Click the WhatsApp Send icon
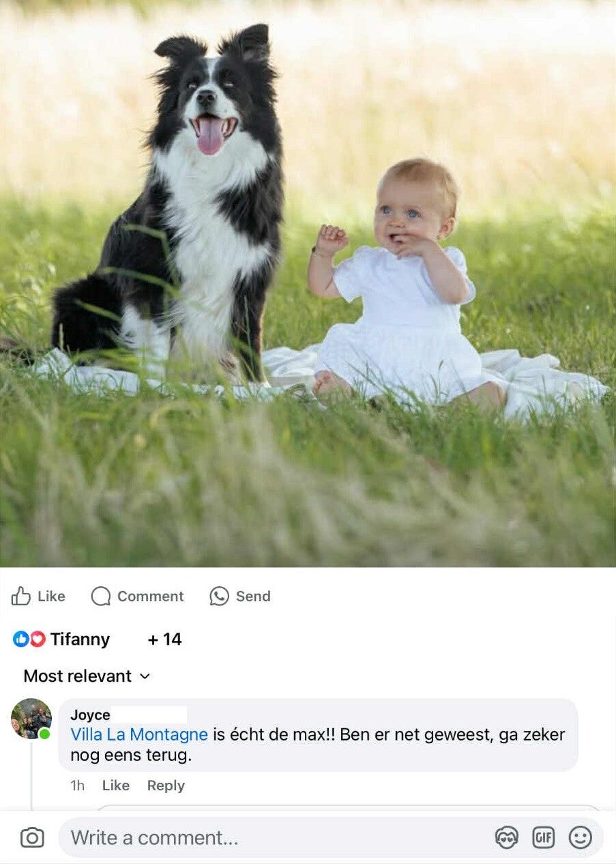The height and width of the screenshot is (864, 616). coord(219,596)
